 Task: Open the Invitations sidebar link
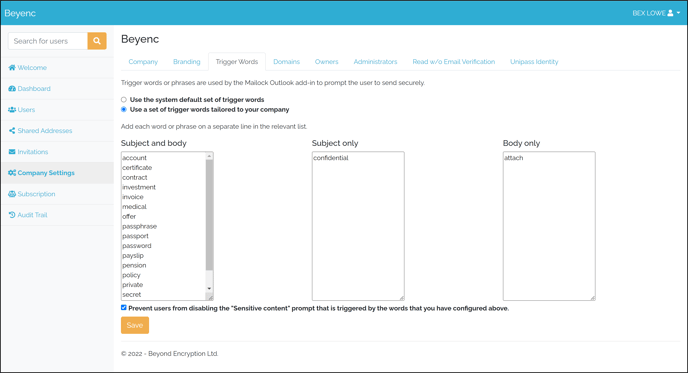point(33,152)
